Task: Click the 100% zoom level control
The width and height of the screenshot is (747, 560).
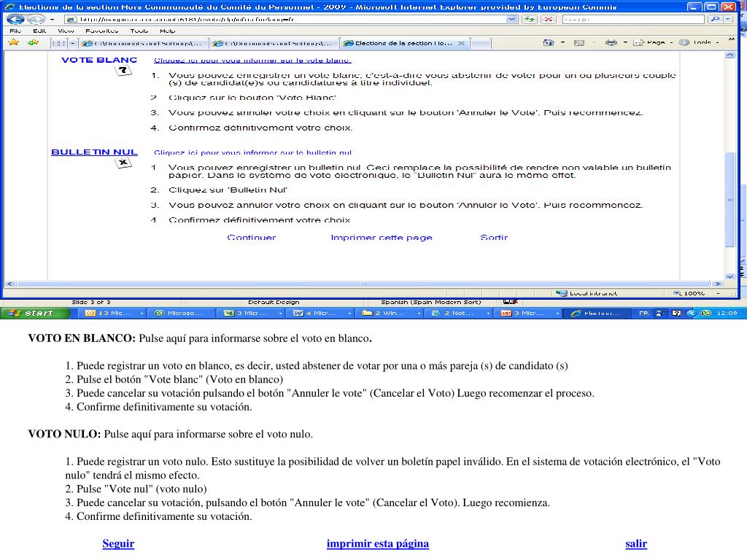Action: coord(689,293)
